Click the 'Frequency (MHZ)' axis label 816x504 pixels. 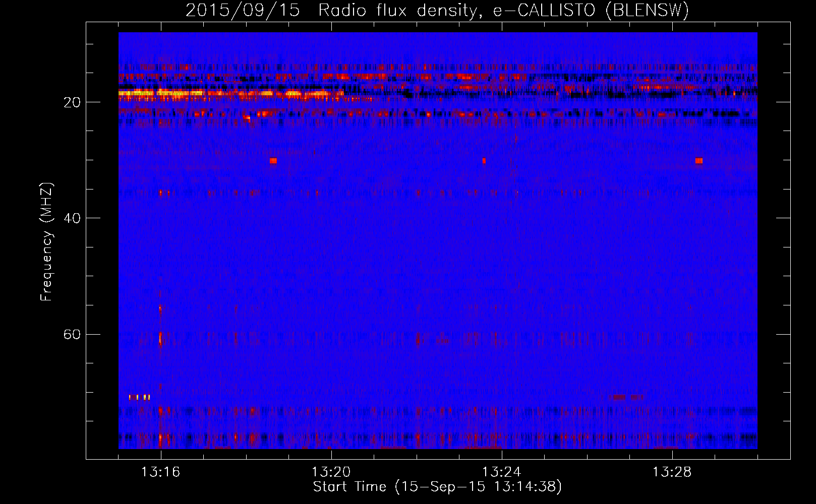pos(46,242)
